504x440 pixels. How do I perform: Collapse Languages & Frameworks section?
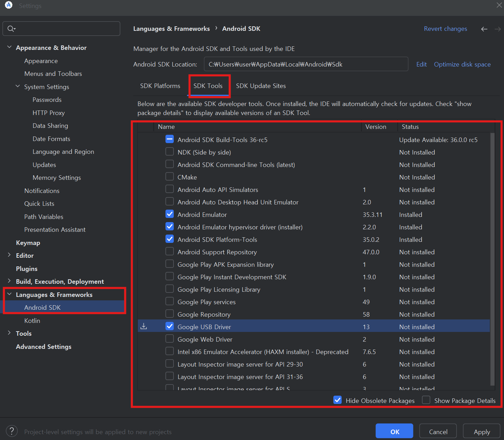pyautogui.click(x=9, y=294)
